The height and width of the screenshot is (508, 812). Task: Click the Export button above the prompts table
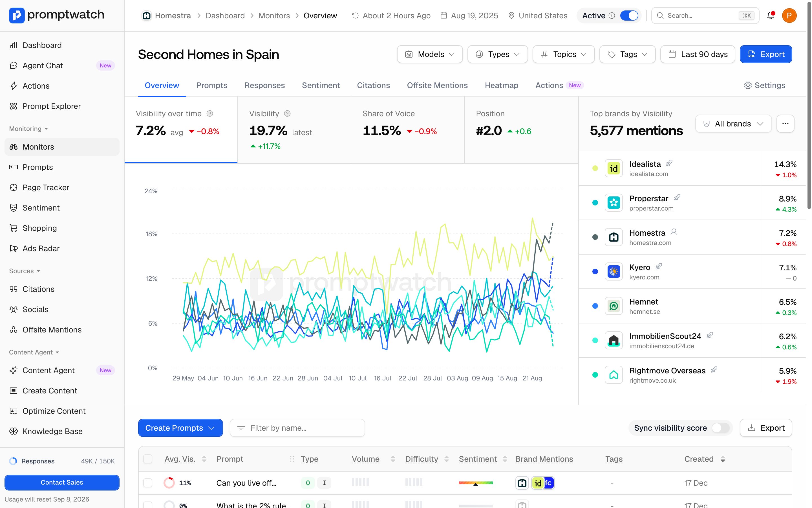(x=766, y=428)
